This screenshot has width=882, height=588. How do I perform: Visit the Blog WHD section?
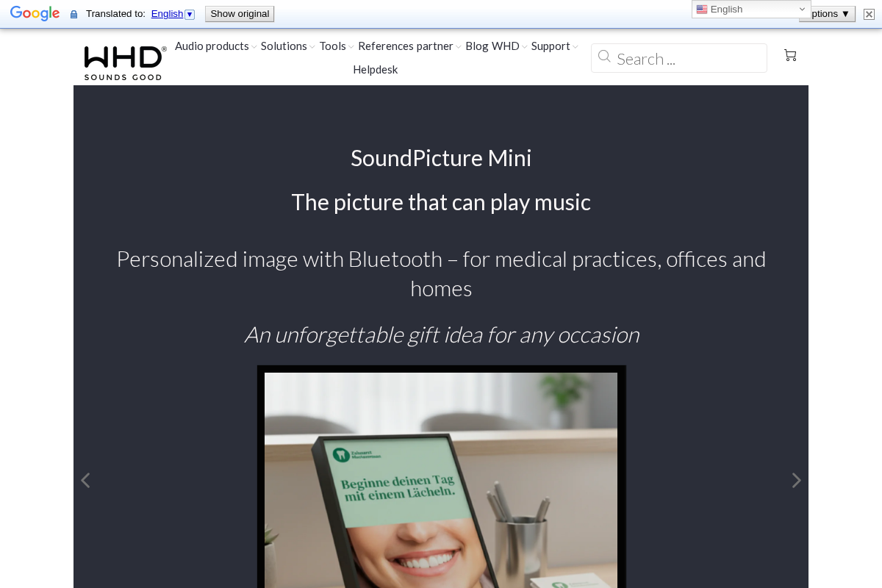click(492, 46)
